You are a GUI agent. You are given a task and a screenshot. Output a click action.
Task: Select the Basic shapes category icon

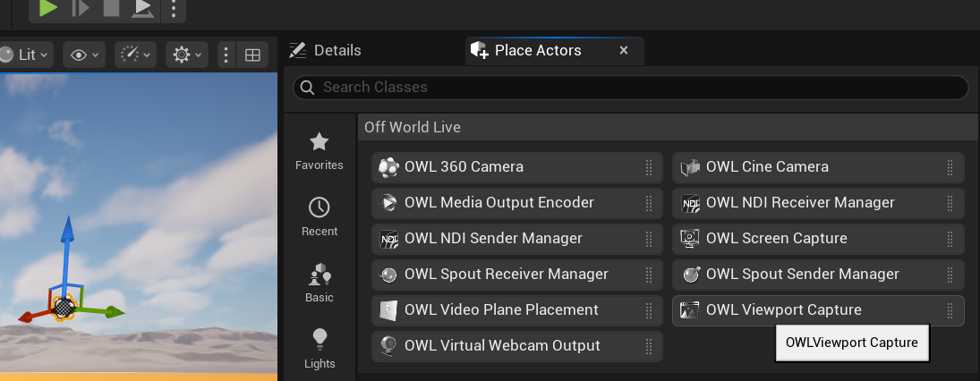coord(320,284)
